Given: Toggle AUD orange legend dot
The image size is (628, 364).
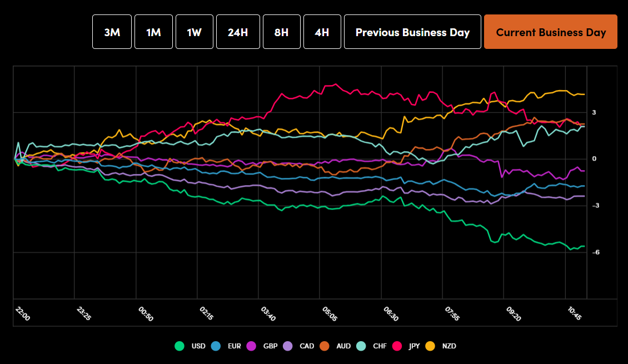Looking at the screenshot, I should [325, 346].
